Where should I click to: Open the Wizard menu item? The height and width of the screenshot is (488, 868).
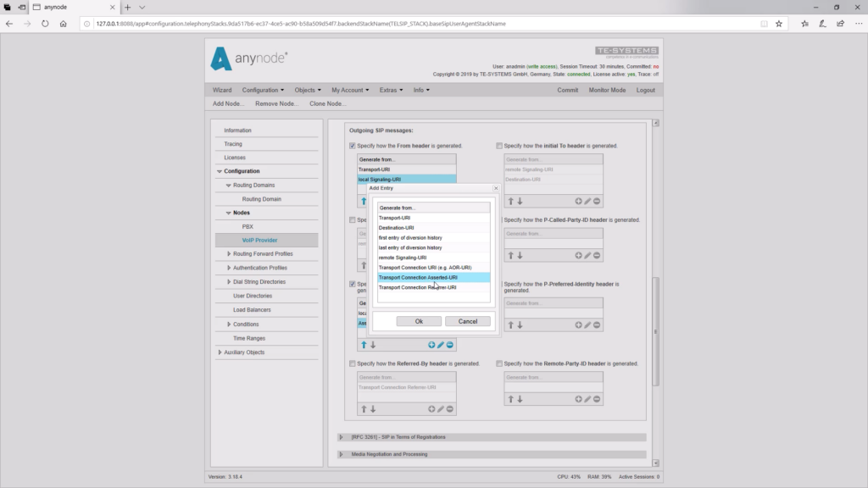pos(222,90)
